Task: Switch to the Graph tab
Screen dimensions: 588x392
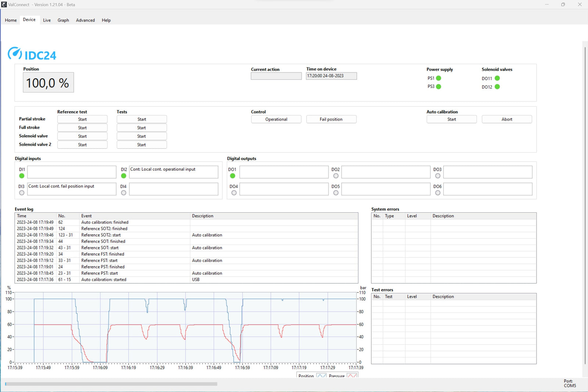Action: pos(63,20)
